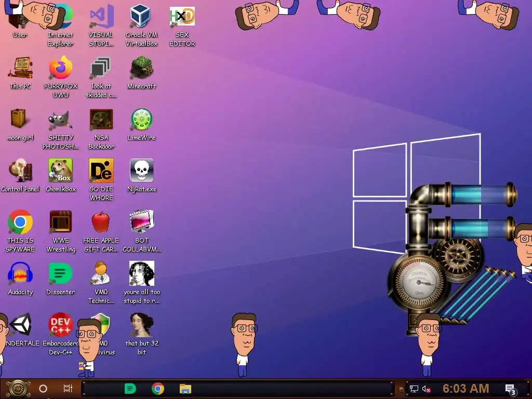This screenshot has height=399, width=532.
Task: Open the GO DIE WHORE shortcut
Action: click(x=101, y=180)
